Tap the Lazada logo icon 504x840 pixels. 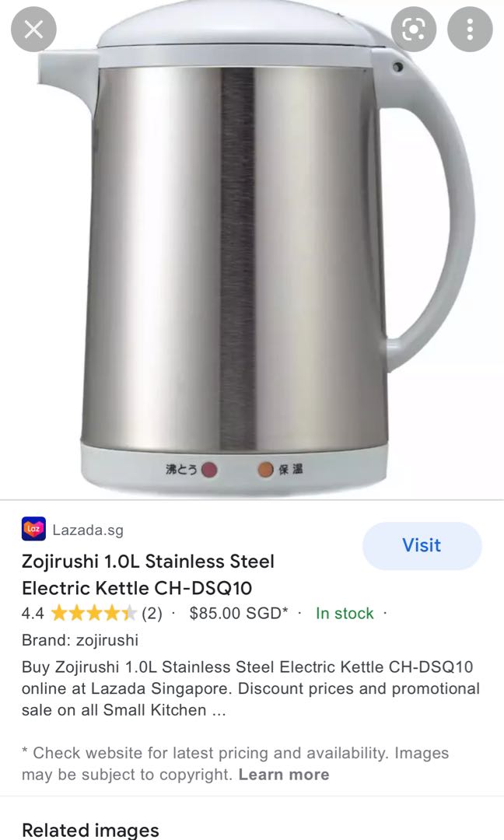tap(33, 529)
